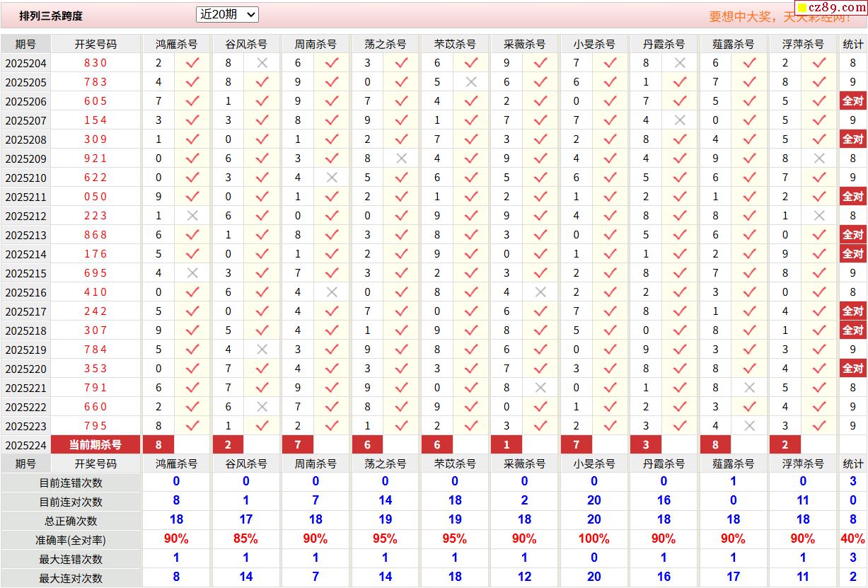Click the 85% accuracy value under 谷风杀号
This screenshot has width=868, height=588.
click(245, 539)
